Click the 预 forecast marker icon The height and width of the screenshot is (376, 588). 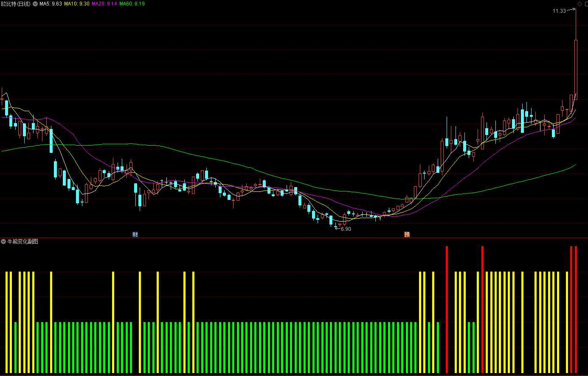(407, 234)
